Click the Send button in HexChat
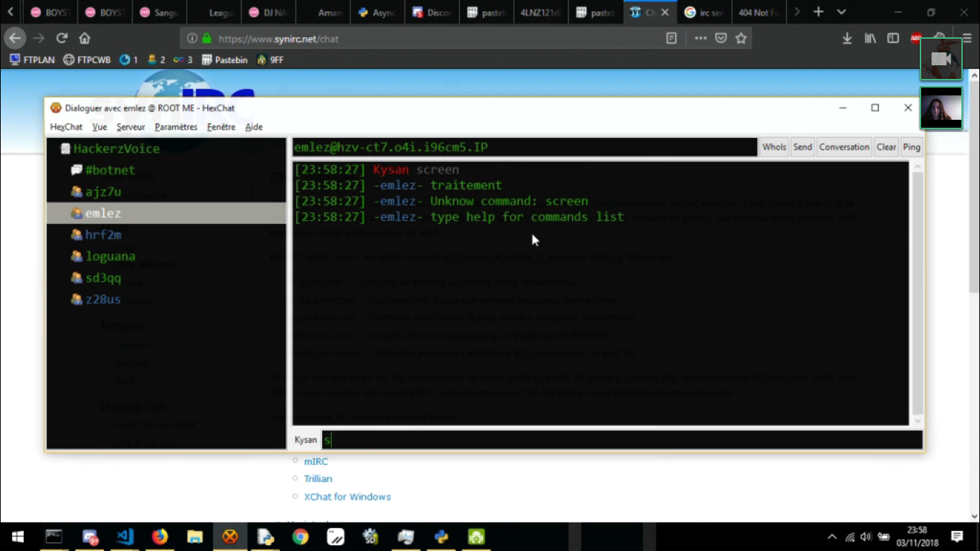Image resolution: width=980 pixels, height=551 pixels. [803, 147]
